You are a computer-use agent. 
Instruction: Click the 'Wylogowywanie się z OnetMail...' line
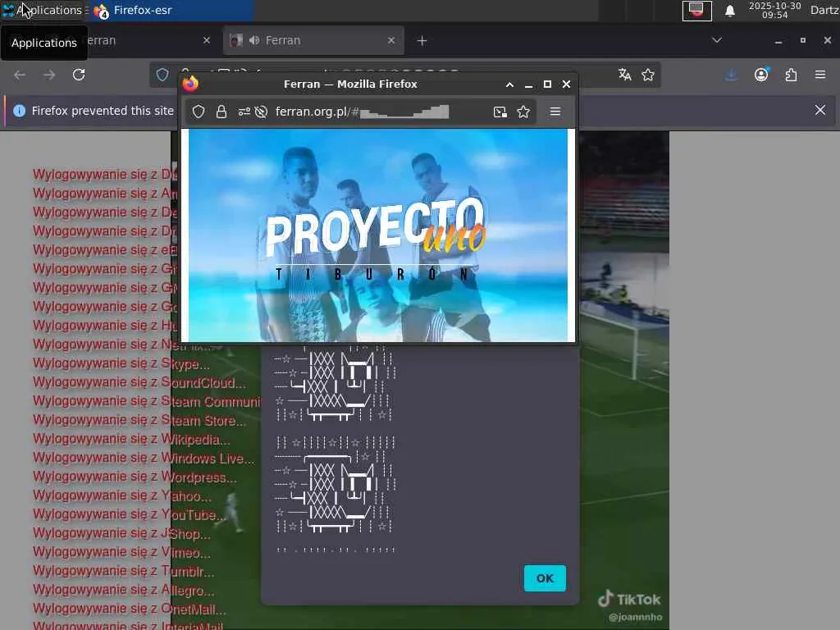[130, 609]
